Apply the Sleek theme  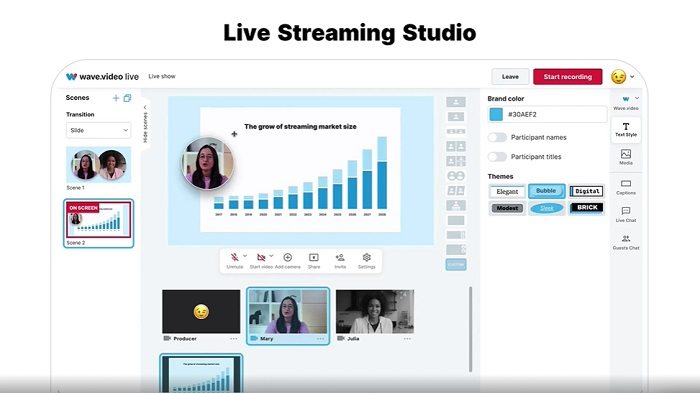[x=546, y=208]
